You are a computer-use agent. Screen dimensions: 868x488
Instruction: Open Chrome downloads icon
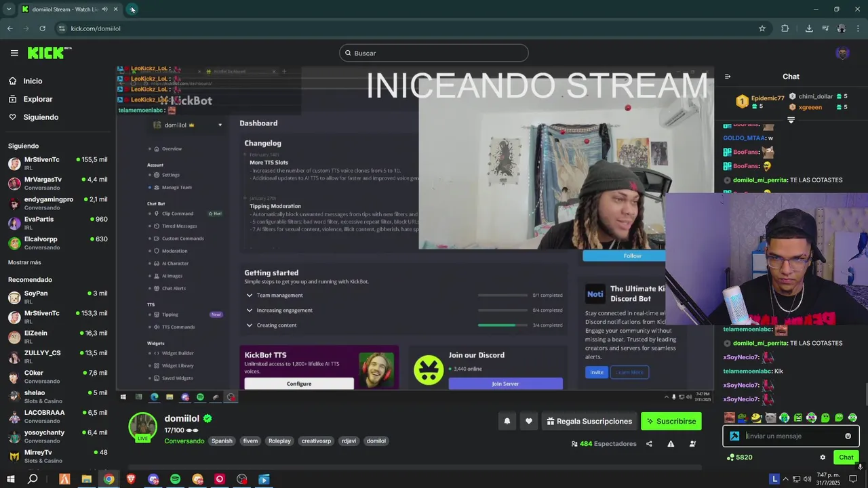coord(809,28)
